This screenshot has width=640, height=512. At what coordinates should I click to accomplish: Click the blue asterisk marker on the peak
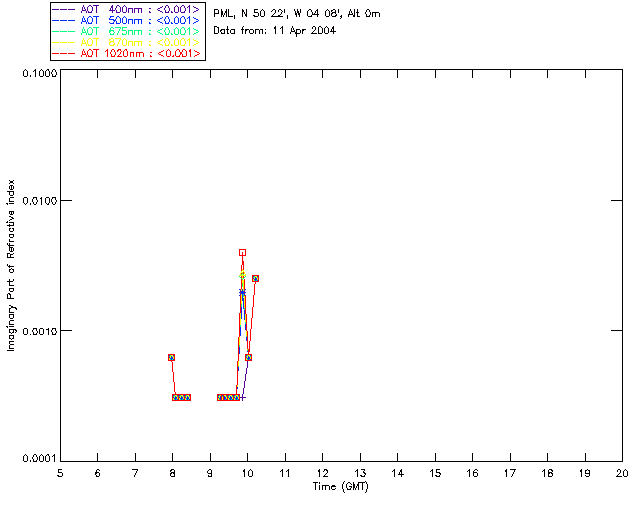point(242,292)
